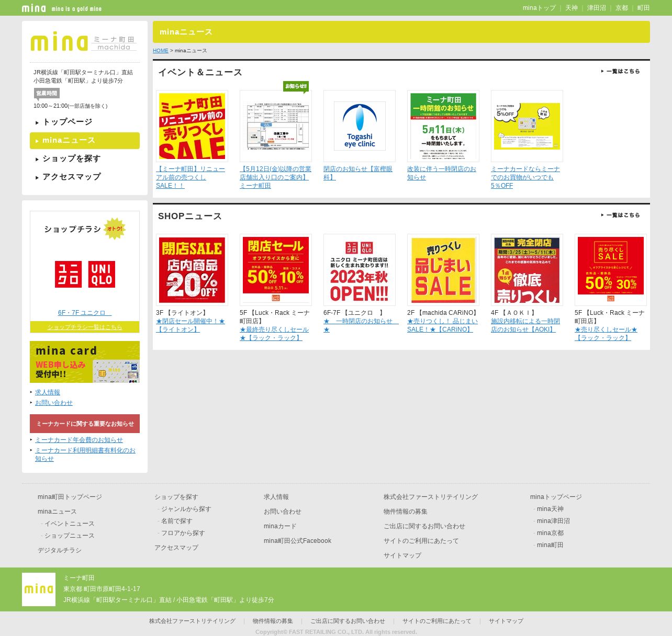Click the mina card WEB申し込み banner
Screen dimensions: 672x636
click(x=85, y=362)
